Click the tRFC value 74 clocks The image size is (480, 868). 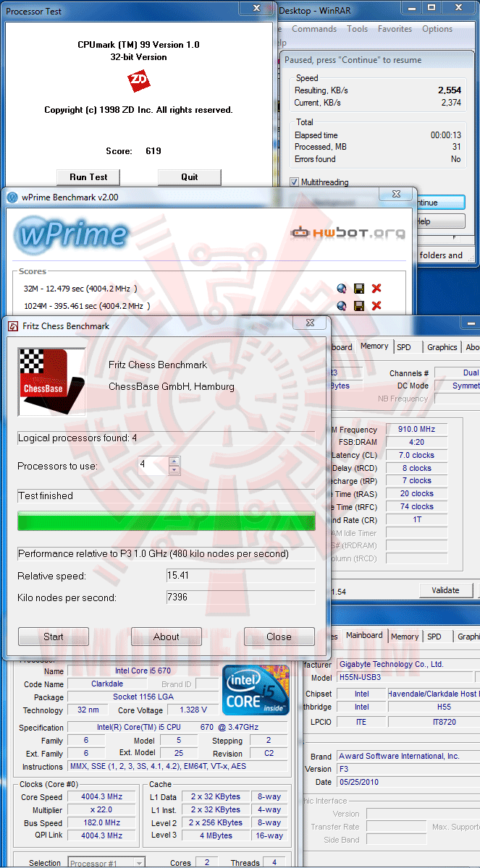point(417,506)
